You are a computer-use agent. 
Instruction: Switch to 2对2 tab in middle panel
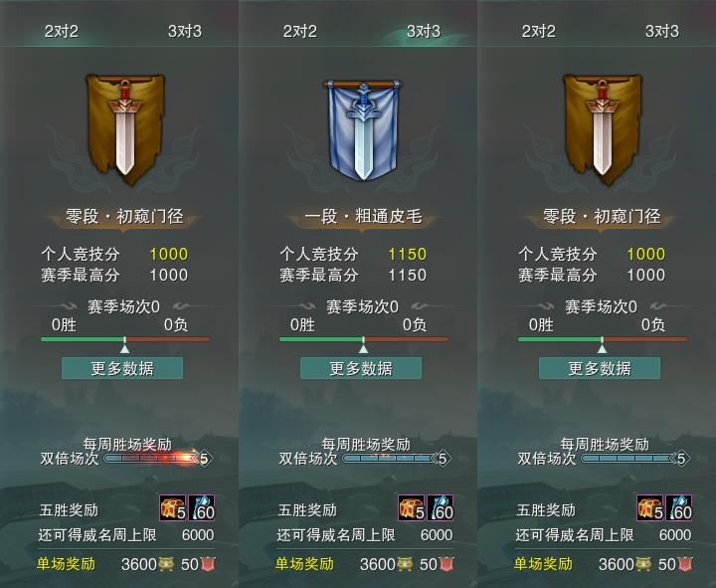click(x=300, y=31)
